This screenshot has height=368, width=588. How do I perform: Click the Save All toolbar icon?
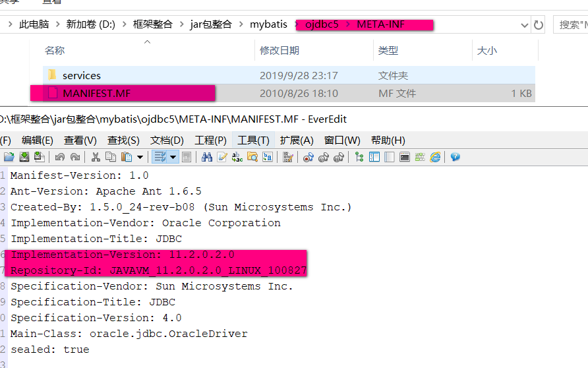click(40, 157)
